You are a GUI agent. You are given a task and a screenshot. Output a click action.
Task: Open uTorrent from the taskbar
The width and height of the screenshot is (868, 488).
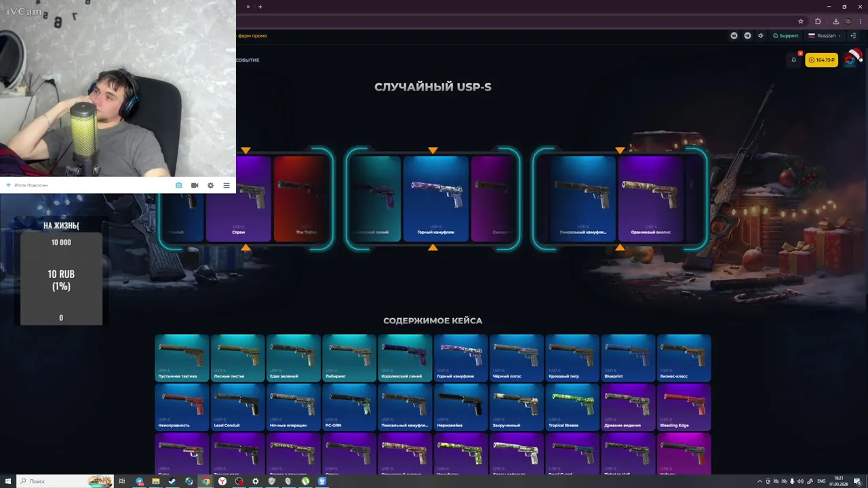[306, 481]
